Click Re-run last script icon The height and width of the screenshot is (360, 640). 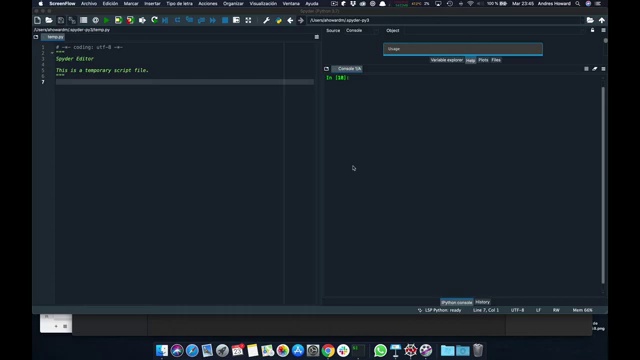[x=154, y=20]
